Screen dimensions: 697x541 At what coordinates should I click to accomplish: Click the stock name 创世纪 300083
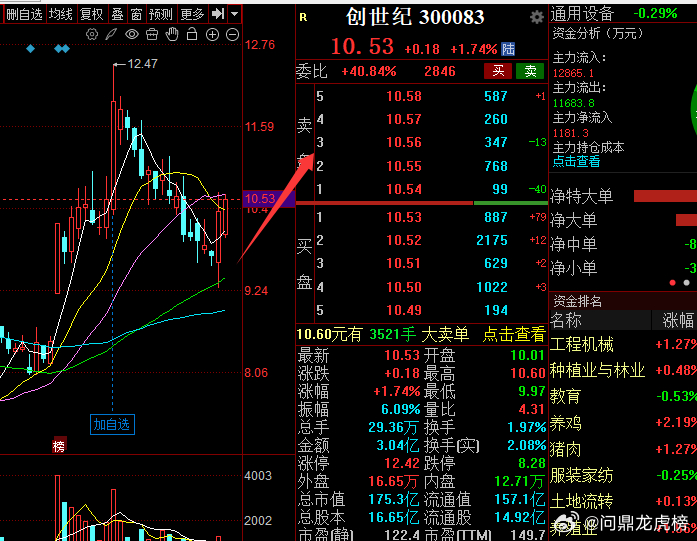[x=415, y=17]
